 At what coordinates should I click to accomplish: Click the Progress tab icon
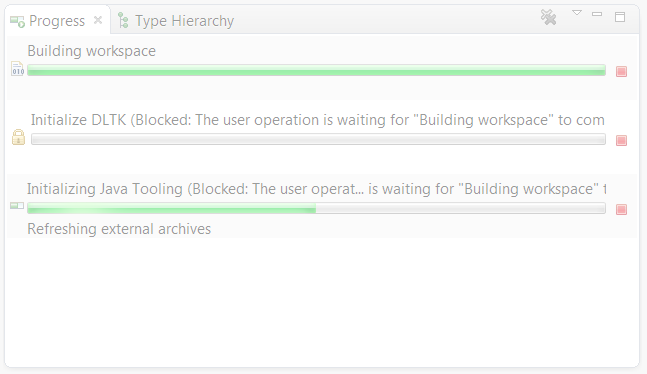pyautogui.click(x=17, y=21)
